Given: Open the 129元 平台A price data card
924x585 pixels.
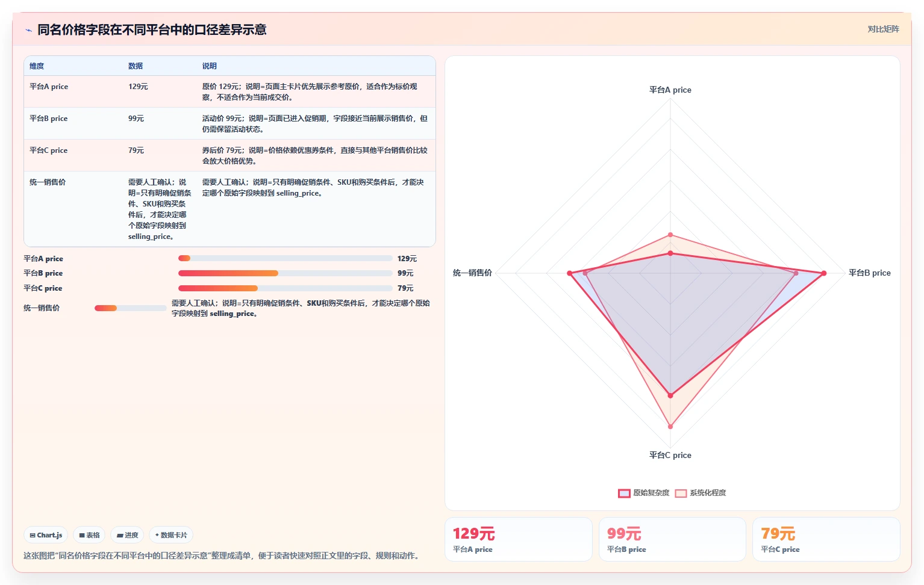Looking at the screenshot, I should [x=519, y=539].
